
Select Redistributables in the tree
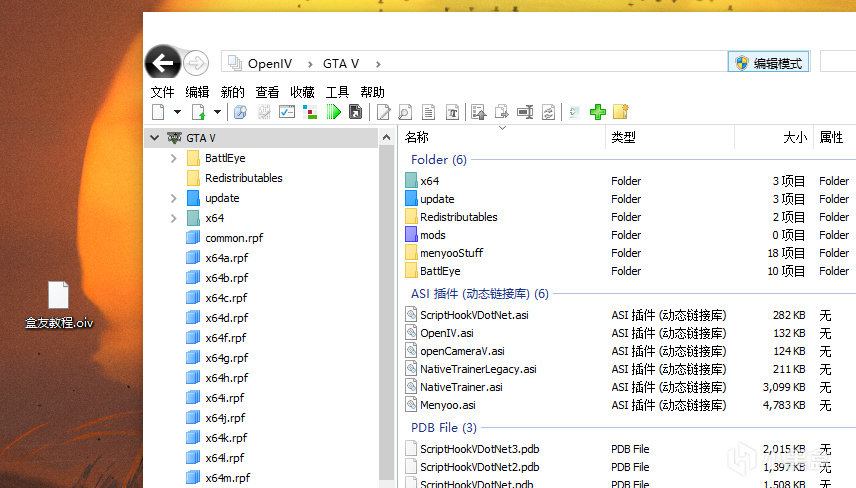click(x=243, y=178)
